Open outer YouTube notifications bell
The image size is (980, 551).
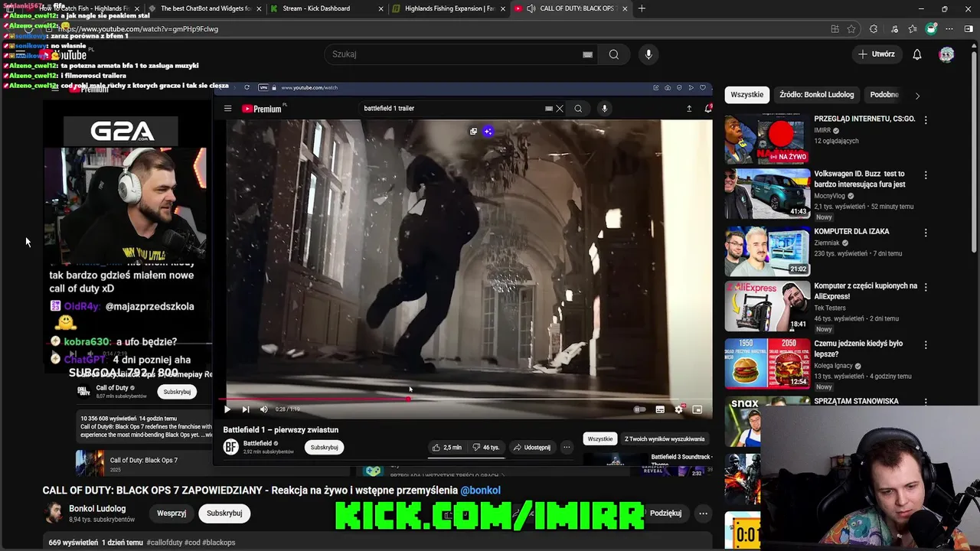click(x=917, y=54)
